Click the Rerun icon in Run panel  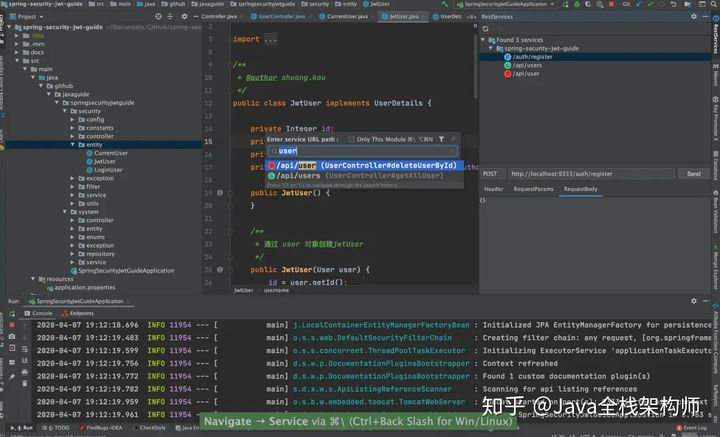[12, 314]
